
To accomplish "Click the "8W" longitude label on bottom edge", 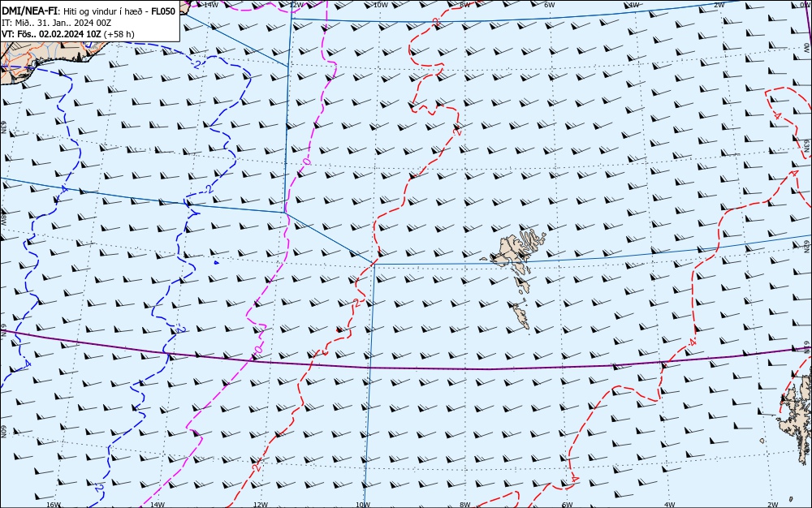I will coord(465,505).
